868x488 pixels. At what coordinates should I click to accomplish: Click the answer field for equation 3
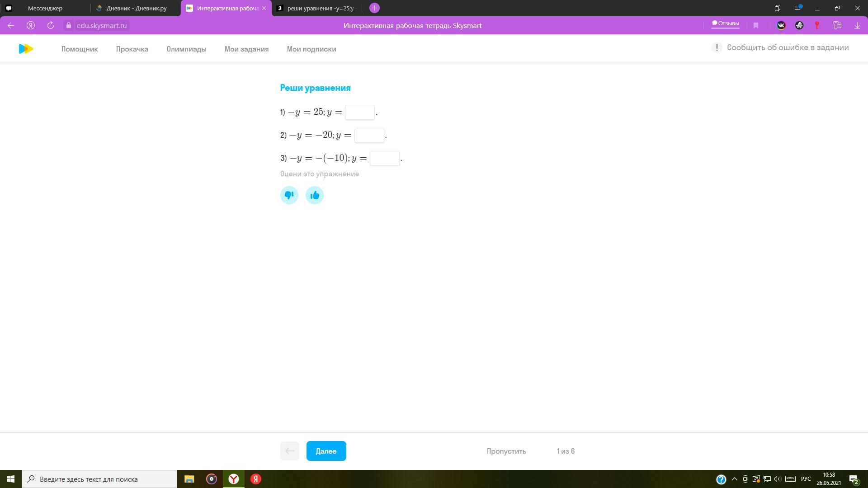point(385,158)
